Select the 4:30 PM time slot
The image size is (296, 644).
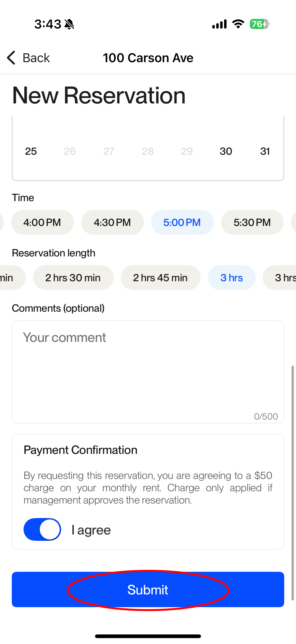tap(112, 222)
